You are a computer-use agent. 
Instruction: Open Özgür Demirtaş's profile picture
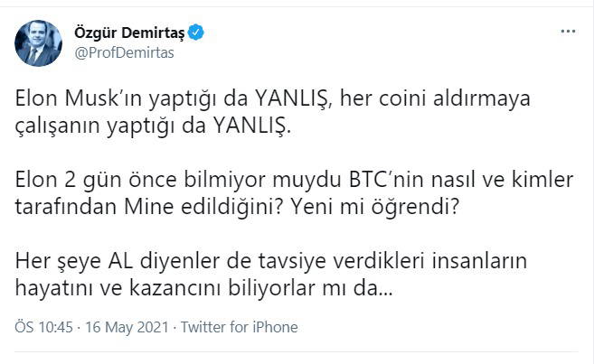[x=38, y=43]
